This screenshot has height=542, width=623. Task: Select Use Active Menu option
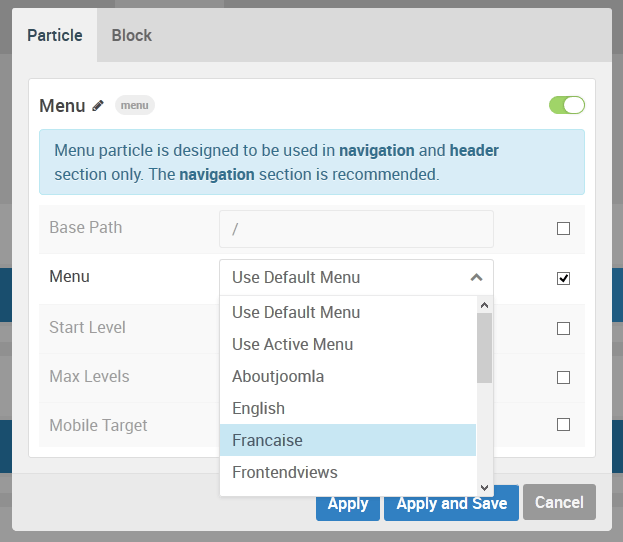292,344
